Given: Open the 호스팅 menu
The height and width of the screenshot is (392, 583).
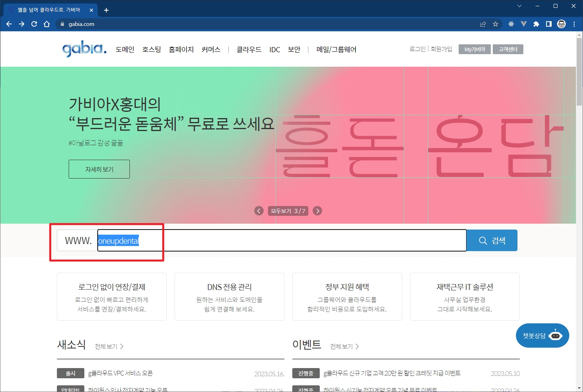Looking at the screenshot, I should 151,49.
